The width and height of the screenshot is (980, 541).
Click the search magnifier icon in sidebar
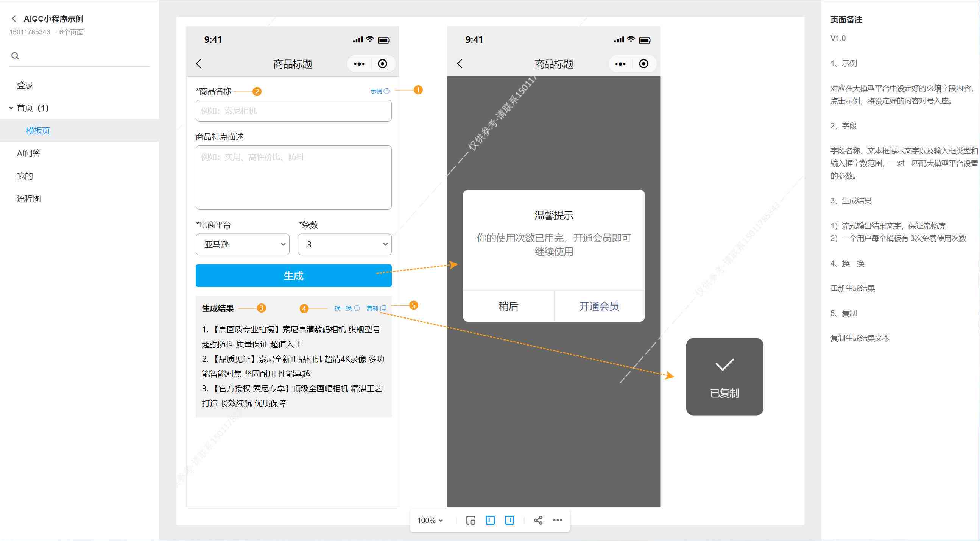click(15, 56)
